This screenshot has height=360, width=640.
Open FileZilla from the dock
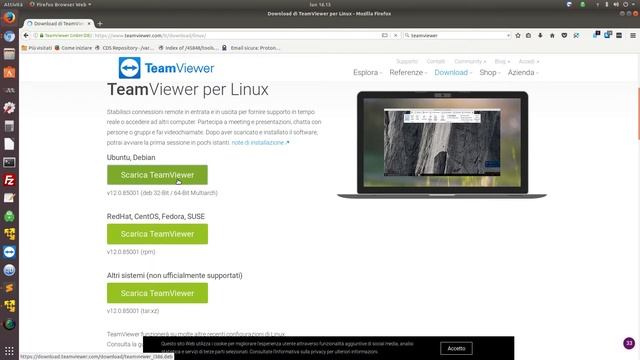pyautogui.click(x=9, y=180)
